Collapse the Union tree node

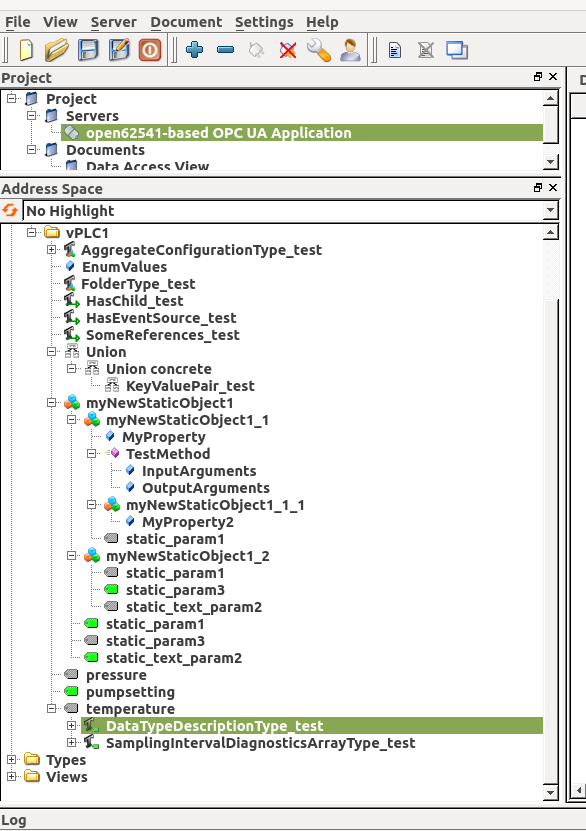click(51, 351)
